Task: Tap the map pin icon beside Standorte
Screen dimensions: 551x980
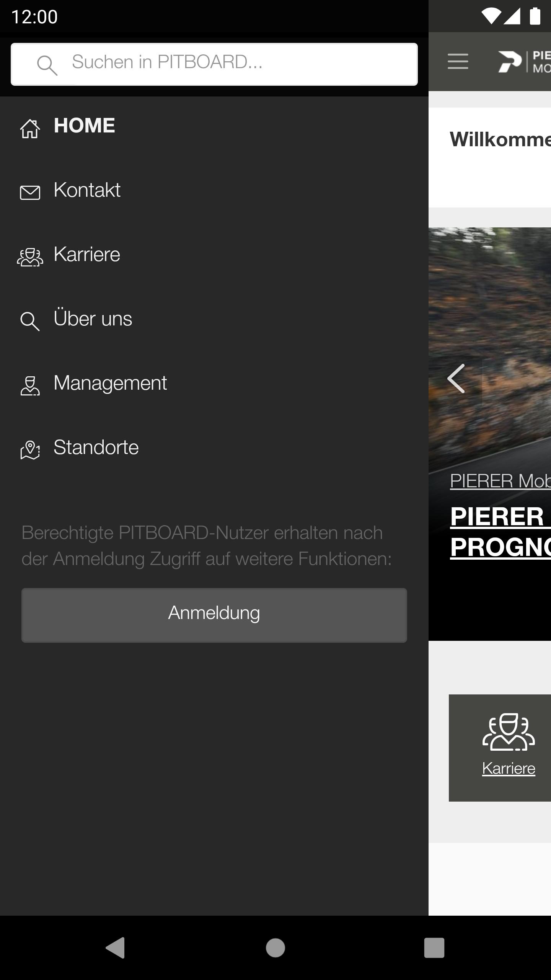Action: pos(30,450)
